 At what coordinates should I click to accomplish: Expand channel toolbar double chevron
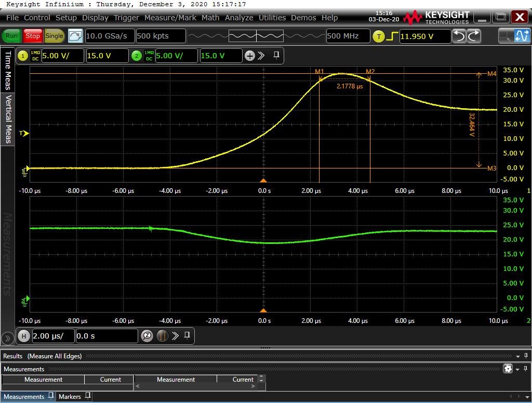pyautogui.click(x=261, y=56)
